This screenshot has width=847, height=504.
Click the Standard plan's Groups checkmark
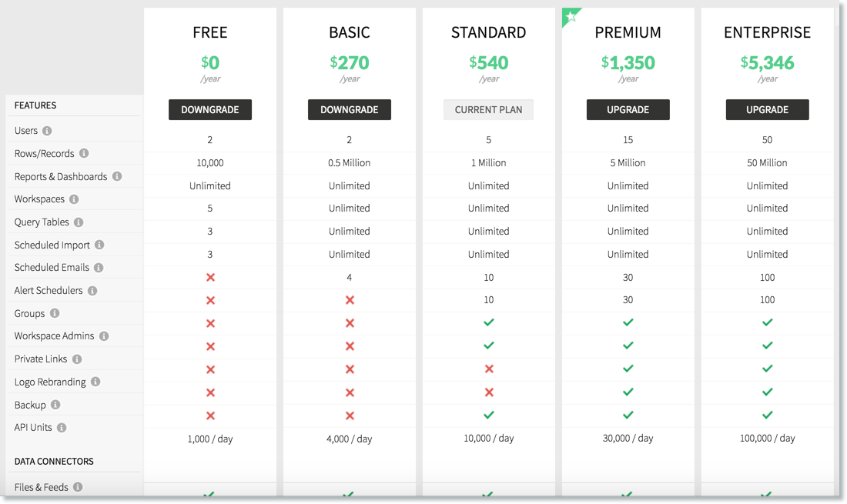pyautogui.click(x=489, y=322)
